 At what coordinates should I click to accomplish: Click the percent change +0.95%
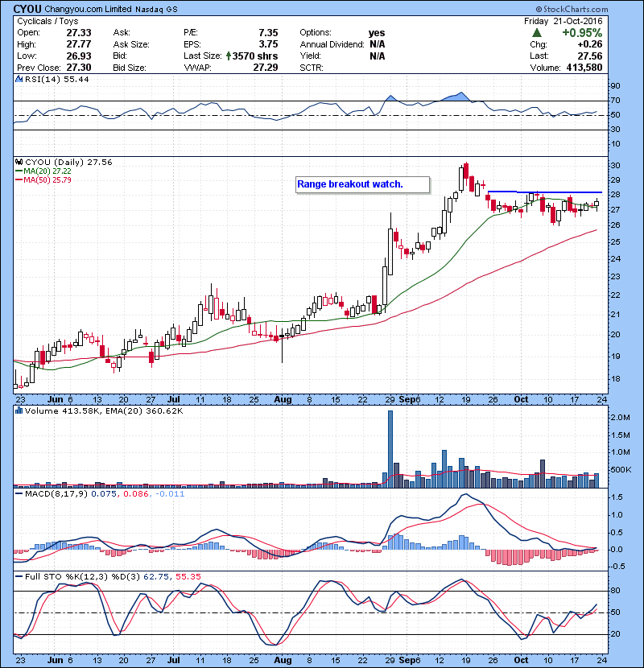tap(582, 33)
